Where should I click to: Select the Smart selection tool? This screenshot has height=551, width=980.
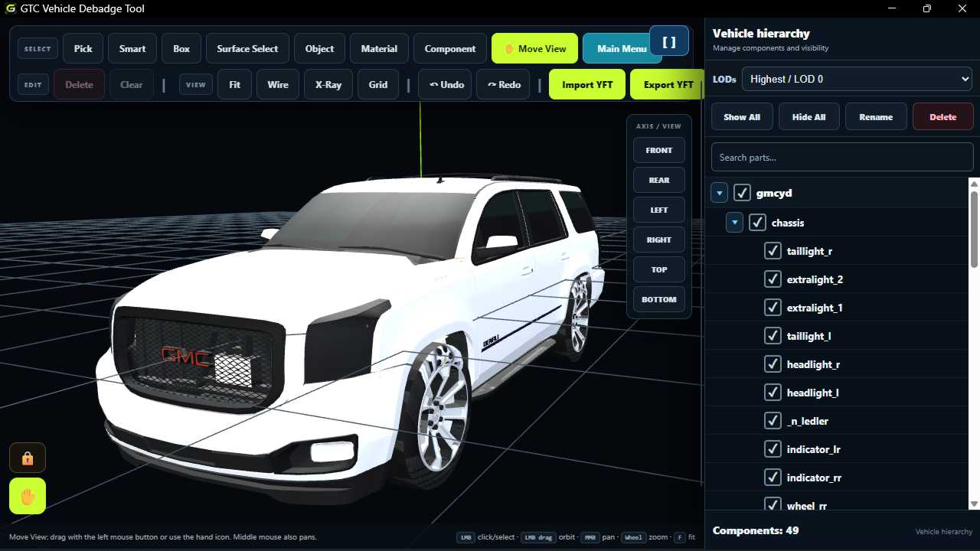[132, 48]
